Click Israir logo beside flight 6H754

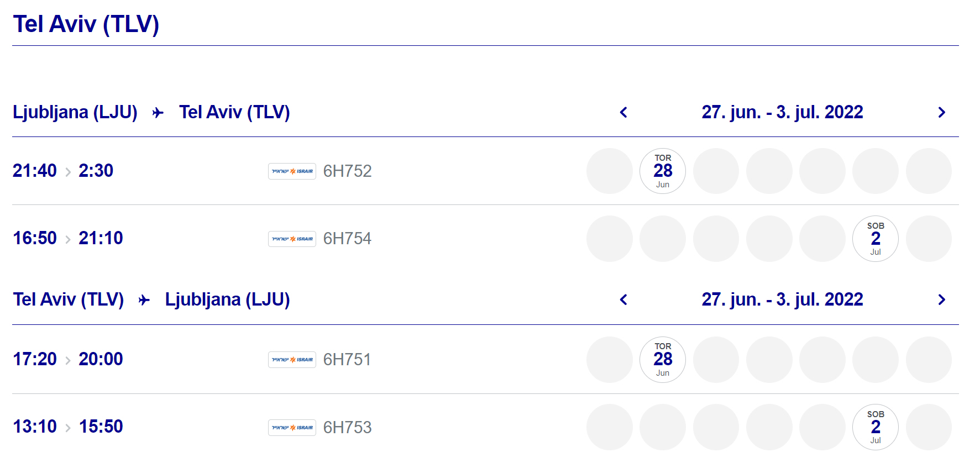292,239
